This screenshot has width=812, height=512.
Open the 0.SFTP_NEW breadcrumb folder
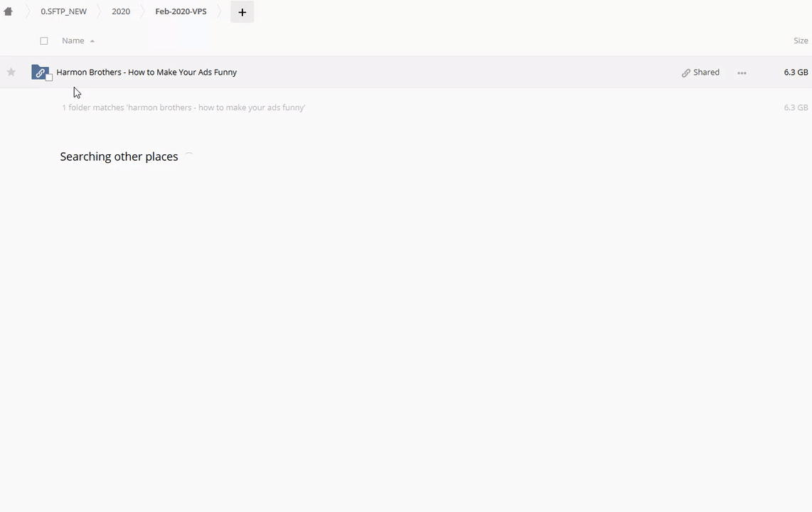[x=64, y=11]
